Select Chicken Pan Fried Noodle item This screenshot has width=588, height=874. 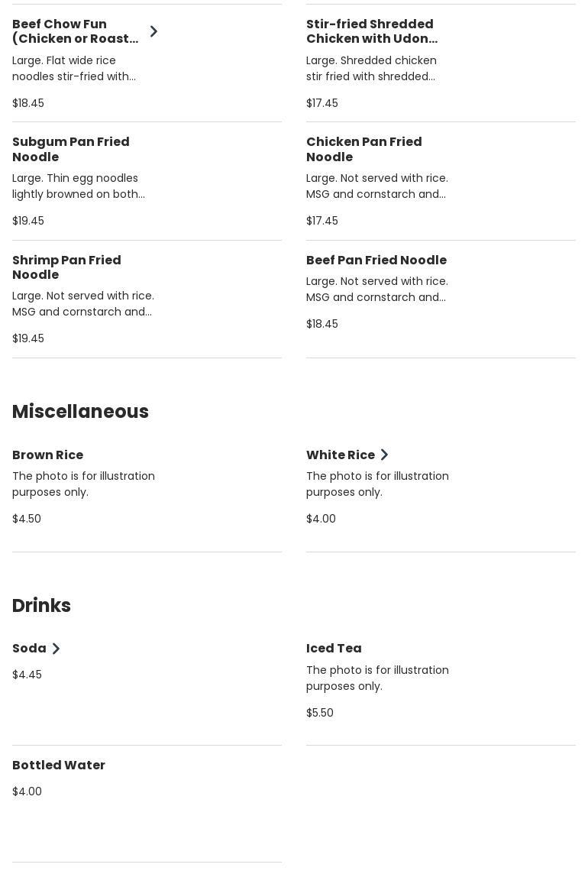point(364,150)
